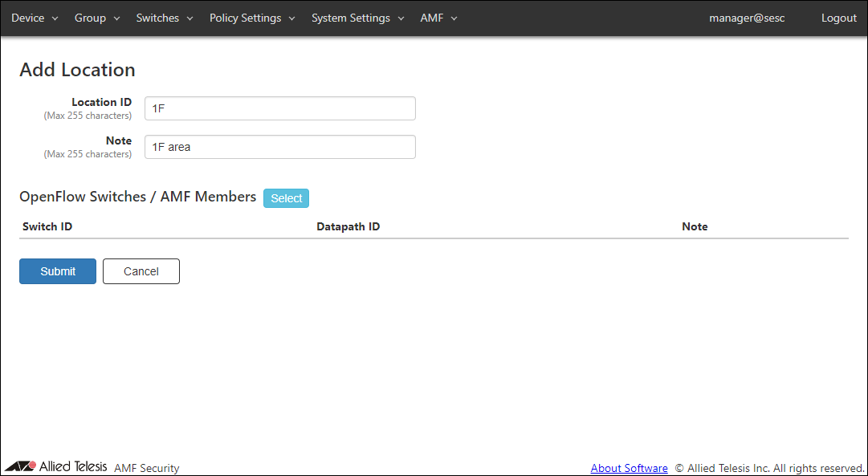
Task: Click the Allied Telesis logo in the footer
Action: pos(55,466)
